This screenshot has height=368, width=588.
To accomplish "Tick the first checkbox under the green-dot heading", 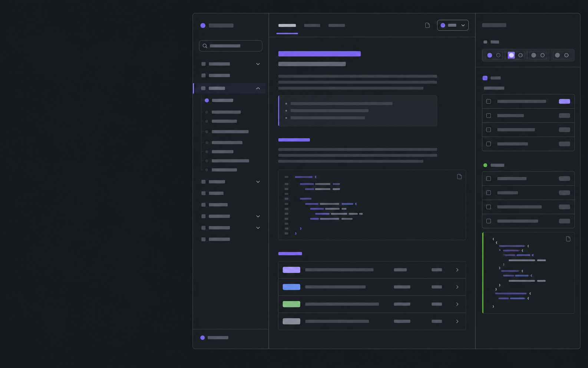I will (489, 179).
